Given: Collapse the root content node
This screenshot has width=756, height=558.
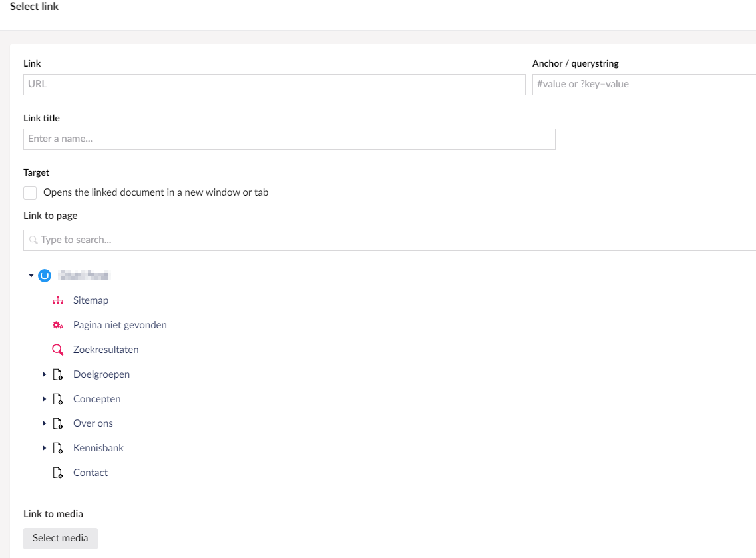Looking at the screenshot, I should (x=31, y=275).
